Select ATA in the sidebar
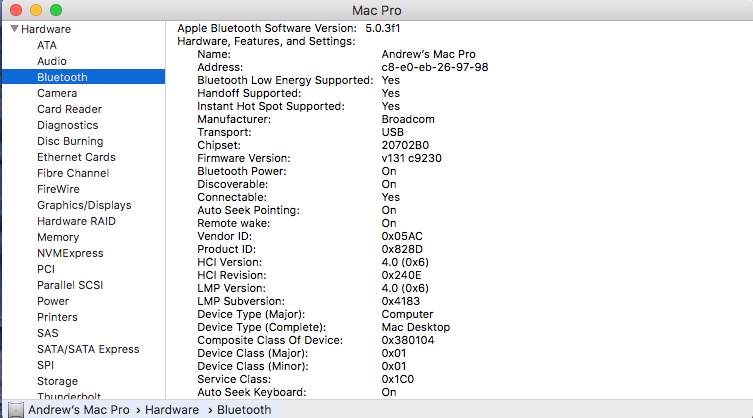The width and height of the screenshot is (753, 418). [x=47, y=45]
